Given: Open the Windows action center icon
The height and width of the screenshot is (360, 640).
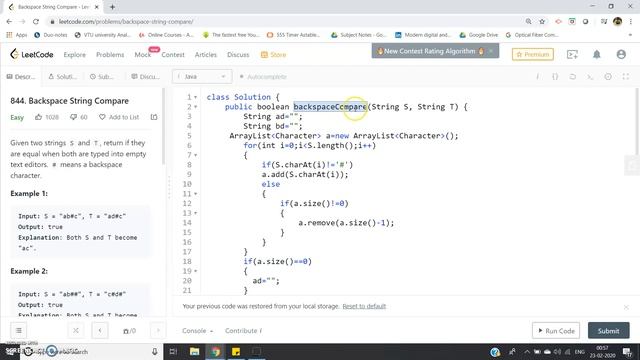Looking at the screenshot, I should pos(627,351).
